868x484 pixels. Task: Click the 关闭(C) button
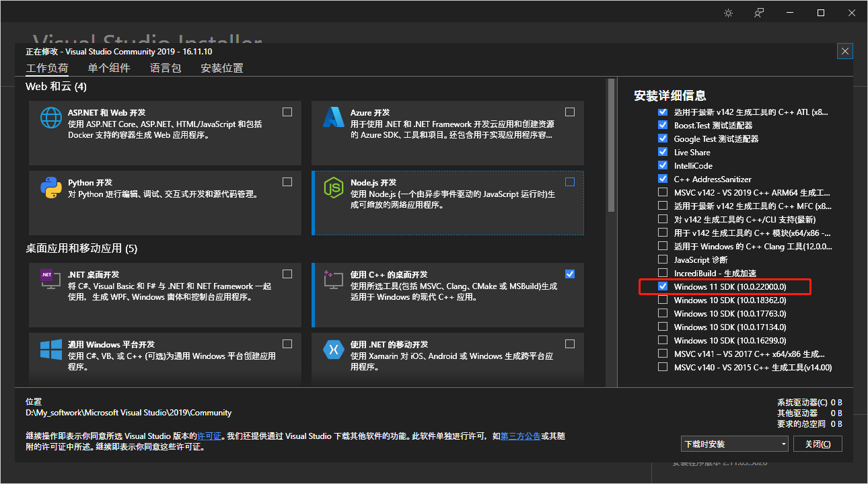(818, 444)
